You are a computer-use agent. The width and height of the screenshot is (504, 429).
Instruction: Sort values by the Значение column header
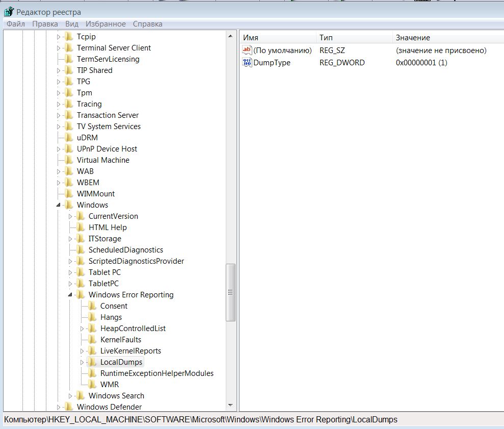pyautogui.click(x=448, y=38)
